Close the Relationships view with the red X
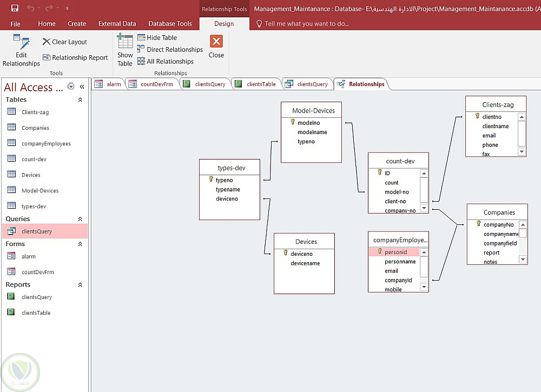The height and width of the screenshot is (392, 541). tap(216, 46)
